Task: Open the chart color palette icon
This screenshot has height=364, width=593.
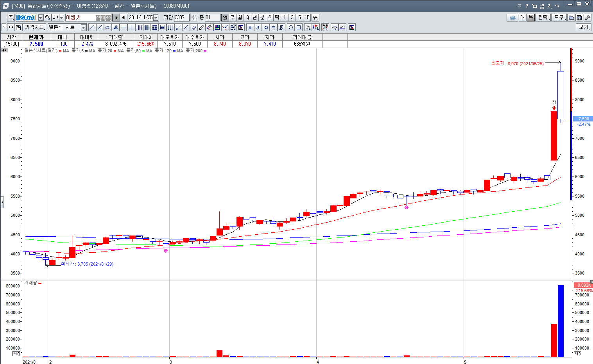Action: click(x=217, y=27)
